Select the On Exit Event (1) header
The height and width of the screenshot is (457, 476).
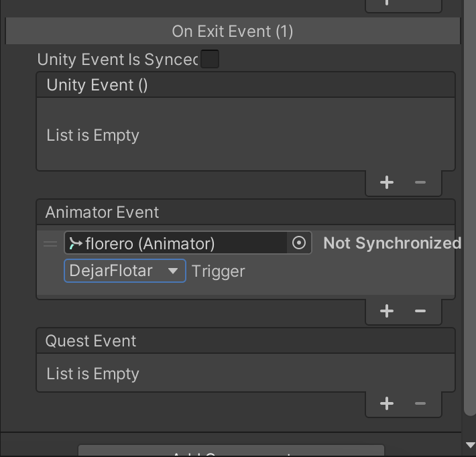pos(233,31)
